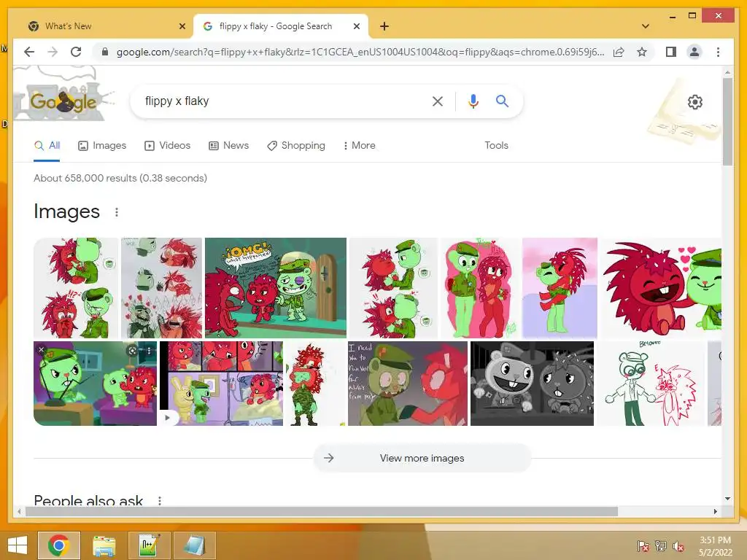Click View more images button
Image resolution: width=747 pixels, height=560 pixels.
pyautogui.click(x=422, y=458)
